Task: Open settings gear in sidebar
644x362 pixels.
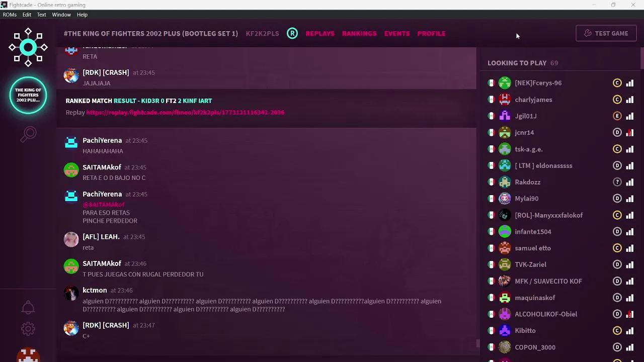Action: coord(28,329)
